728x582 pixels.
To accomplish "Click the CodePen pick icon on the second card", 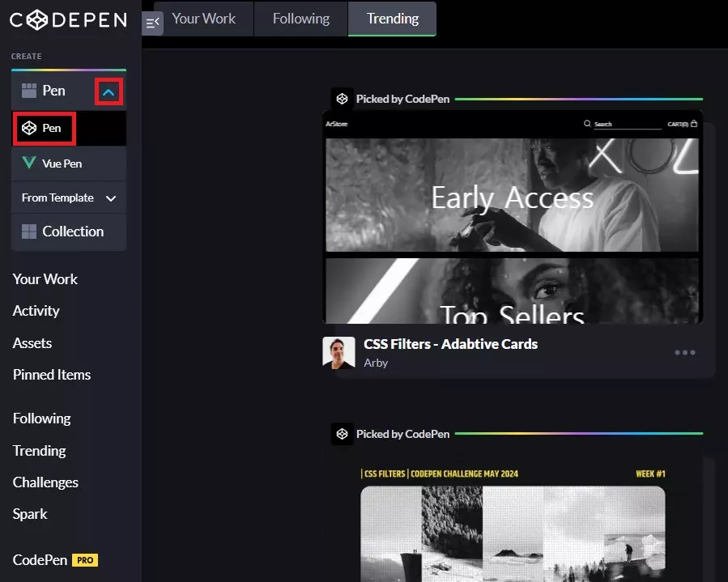I will pos(343,434).
